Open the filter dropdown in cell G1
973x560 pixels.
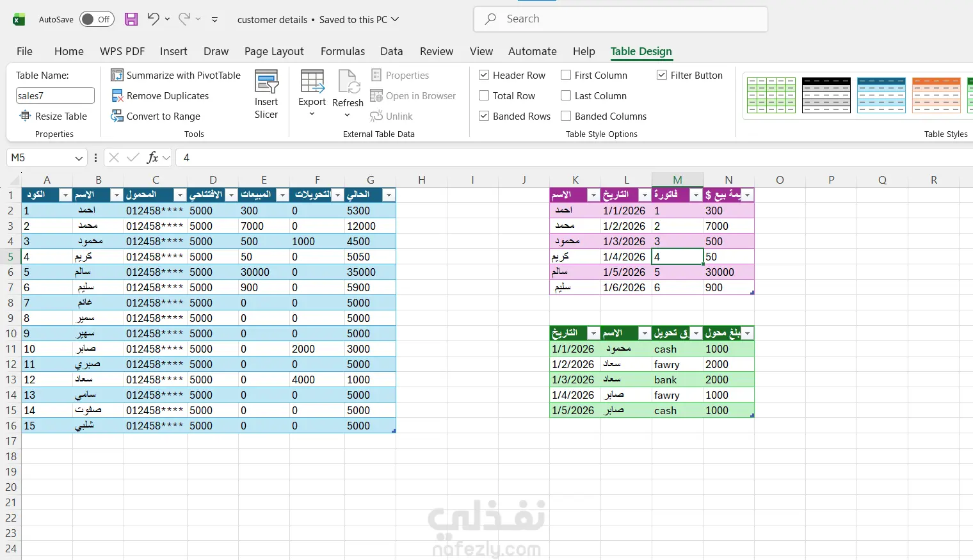point(389,195)
